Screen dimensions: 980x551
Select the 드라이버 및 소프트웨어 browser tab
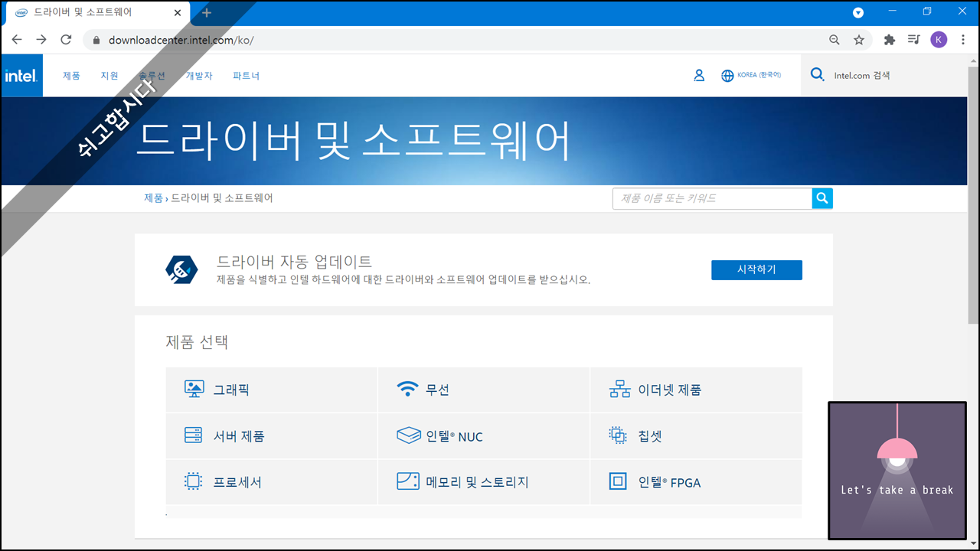97,13
